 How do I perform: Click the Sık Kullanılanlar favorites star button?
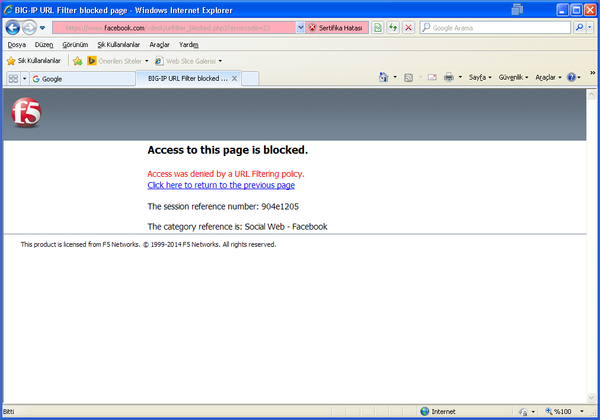pyautogui.click(x=34, y=61)
